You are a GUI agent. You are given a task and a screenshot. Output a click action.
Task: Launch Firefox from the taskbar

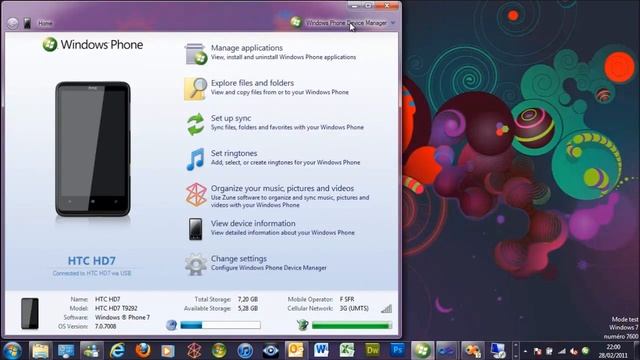[x=143, y=351]
